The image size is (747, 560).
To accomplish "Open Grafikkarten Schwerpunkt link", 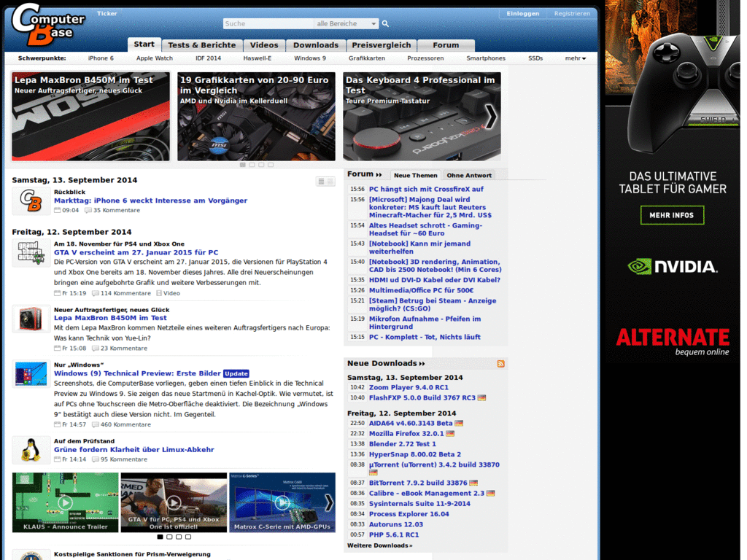I will click(367, 58).
